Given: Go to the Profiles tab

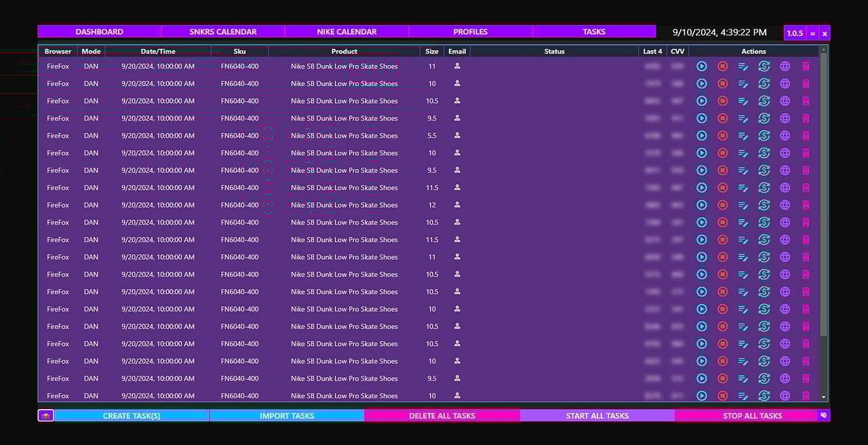Looking at the screenshot, I should (x=471, y=31).
